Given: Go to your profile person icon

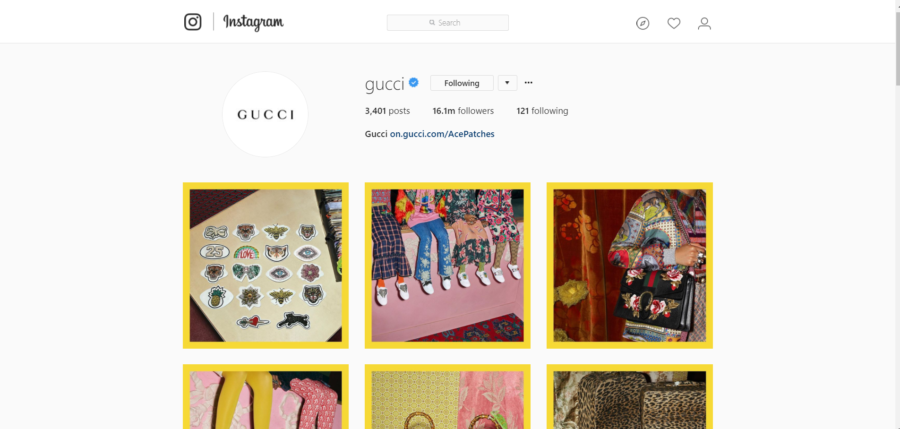Looking at the screenshot, I should click(704, 24).
